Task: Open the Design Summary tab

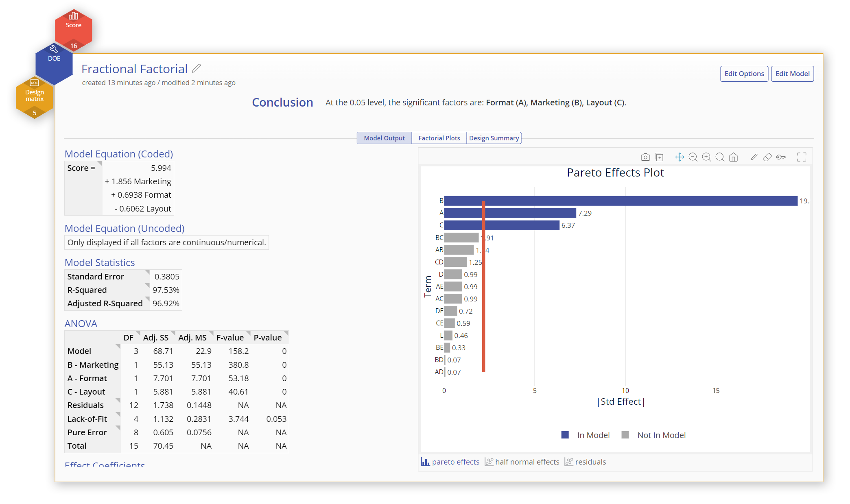Action: coord(494,138)
